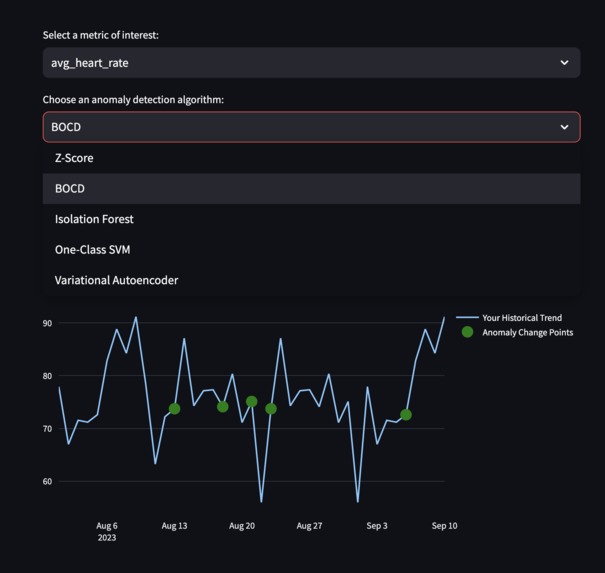Click the blue line legend swatch

coord(467,318)
